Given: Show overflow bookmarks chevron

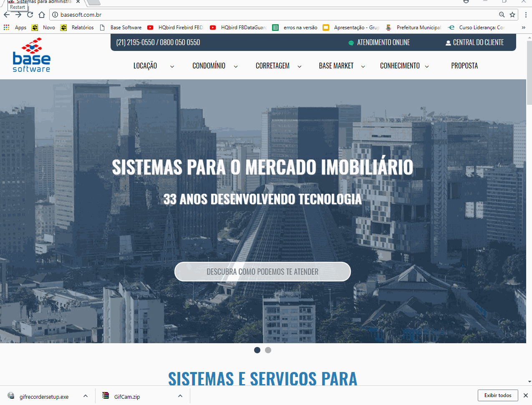Looking at the screenshot, I should point(523,28).
